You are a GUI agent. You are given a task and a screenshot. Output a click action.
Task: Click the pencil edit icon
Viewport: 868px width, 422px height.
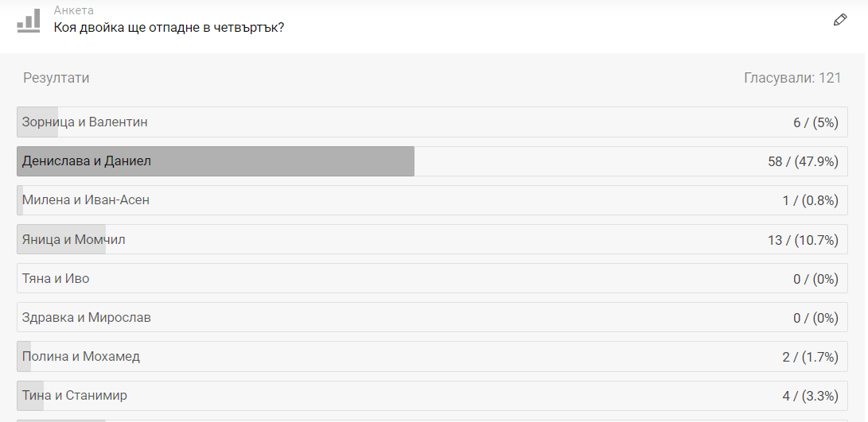[840, 20]
